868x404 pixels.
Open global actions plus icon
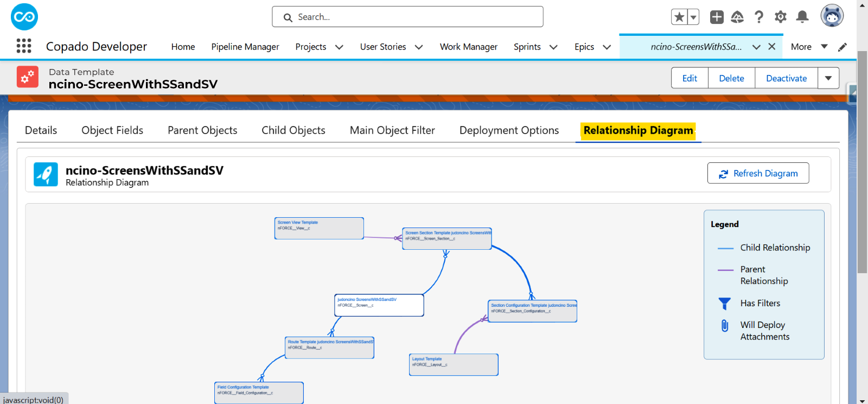click(x=717, y=17)
